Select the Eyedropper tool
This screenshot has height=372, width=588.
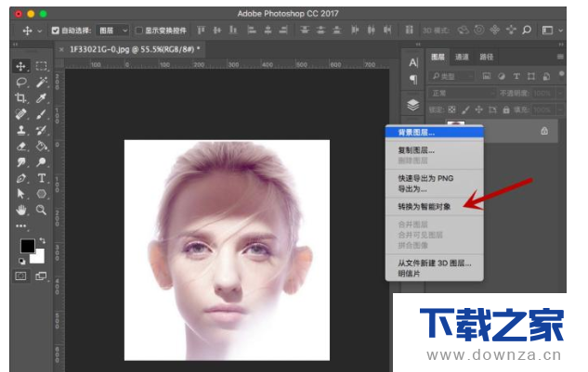[41, 98]
